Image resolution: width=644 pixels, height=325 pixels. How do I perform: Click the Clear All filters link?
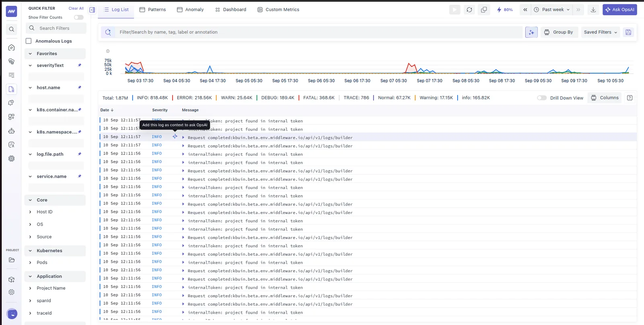[76, 8]
